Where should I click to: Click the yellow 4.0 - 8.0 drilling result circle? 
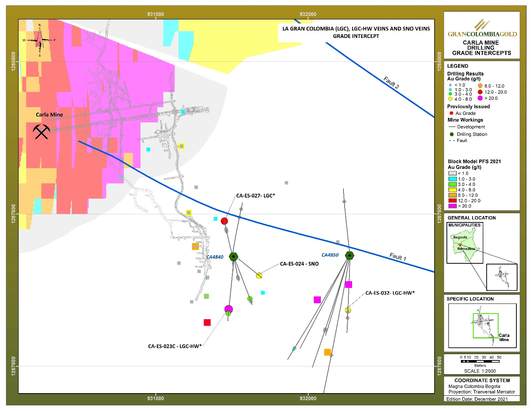click(x=450, y=99)
